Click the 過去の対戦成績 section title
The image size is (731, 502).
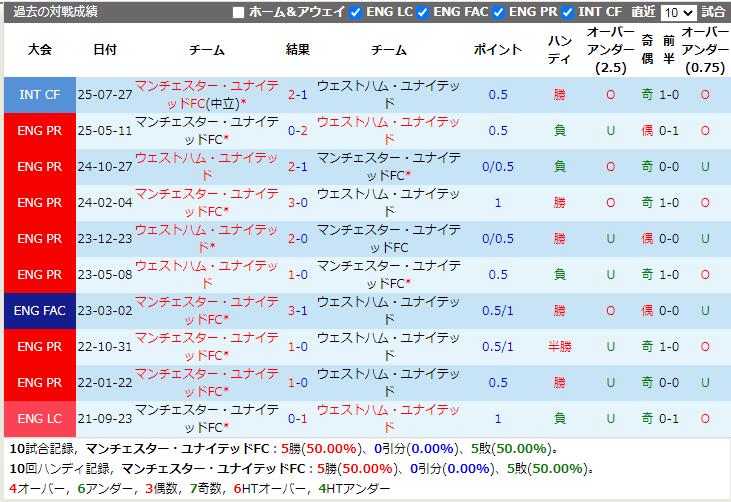coord(56,13)
